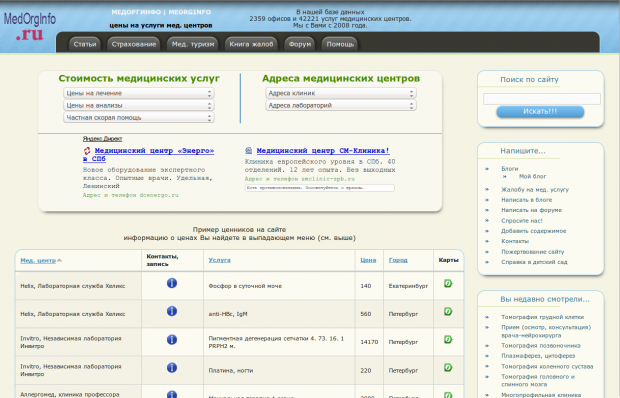Open the Книга жалоб tab

[x=251, y=44]
